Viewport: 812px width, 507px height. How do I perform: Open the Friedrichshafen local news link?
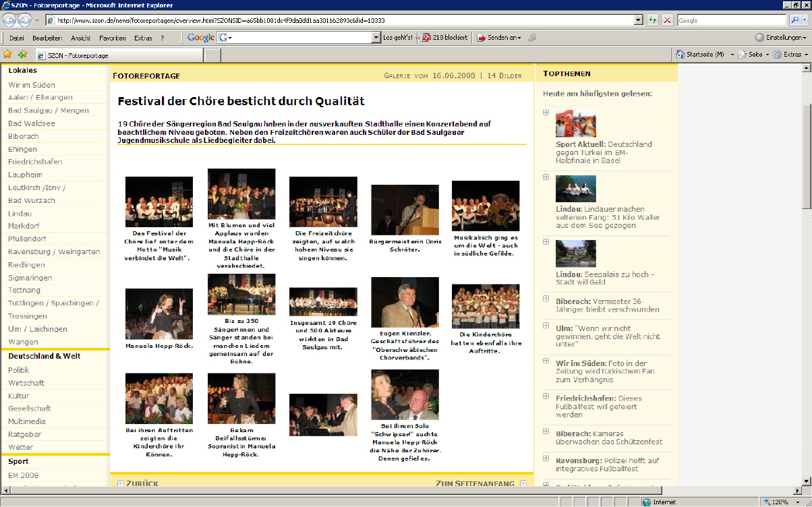tap(35, 162)
